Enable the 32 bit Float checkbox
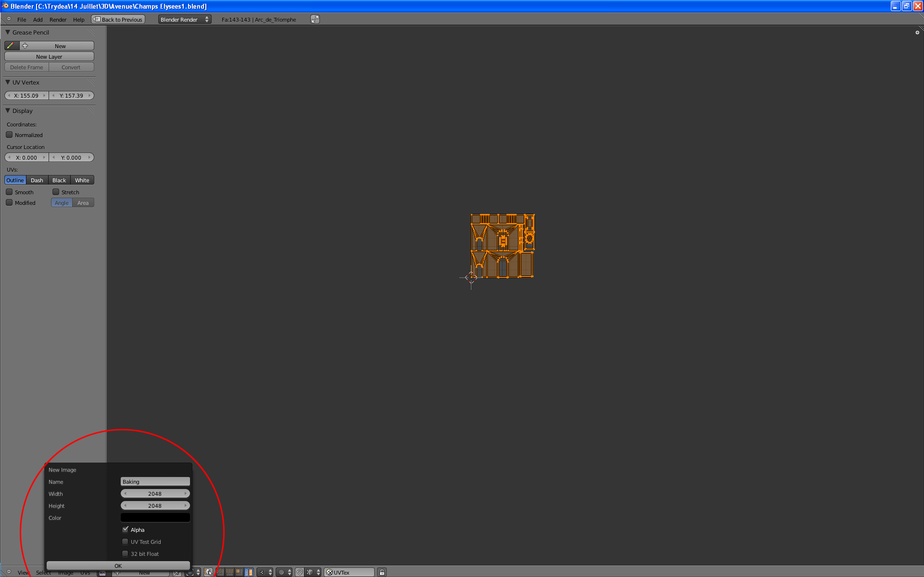Viewport: 924px width, 577px height. (x=125, y=553)
